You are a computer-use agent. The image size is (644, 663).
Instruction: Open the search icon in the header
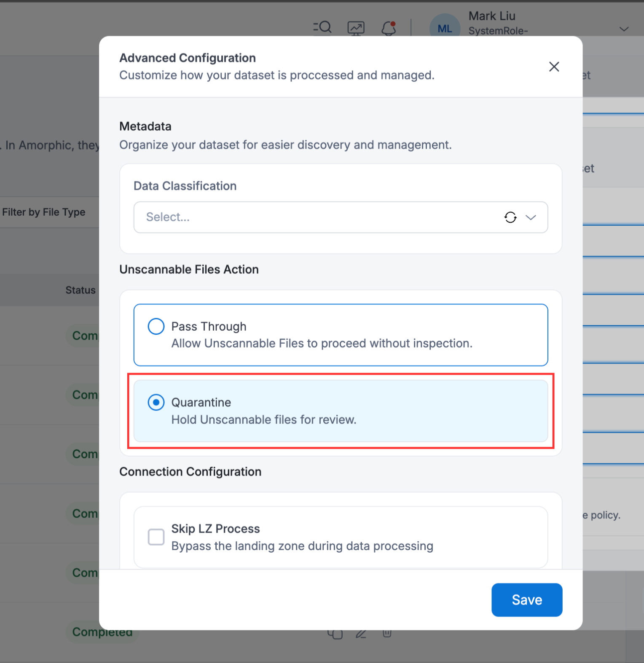click(x=323, y=27)
